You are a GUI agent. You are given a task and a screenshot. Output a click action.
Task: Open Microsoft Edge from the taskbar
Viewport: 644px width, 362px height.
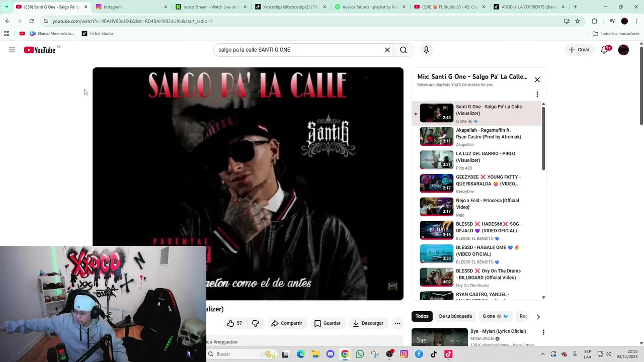(300, 354)
